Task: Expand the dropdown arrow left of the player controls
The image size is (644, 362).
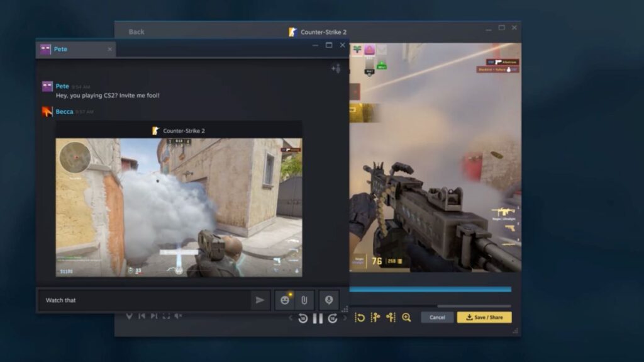Action: pyautogui.click(x=129, y=316)
